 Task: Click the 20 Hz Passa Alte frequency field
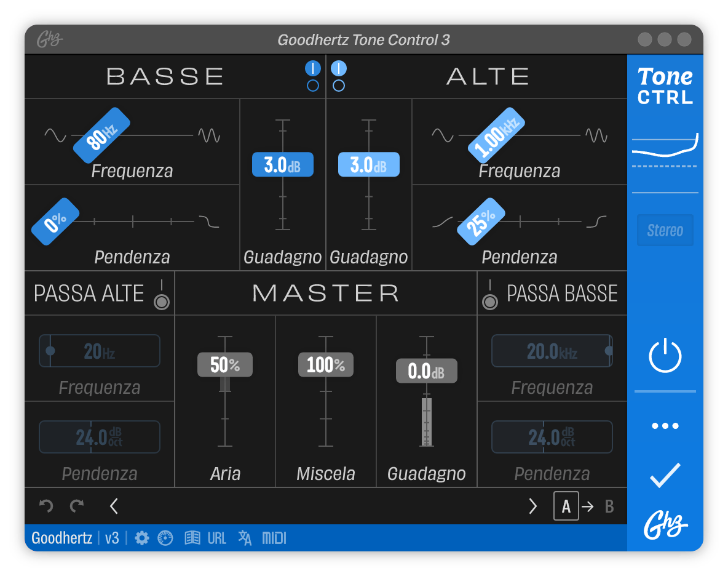pyautogui.click(x=100, y=351)
